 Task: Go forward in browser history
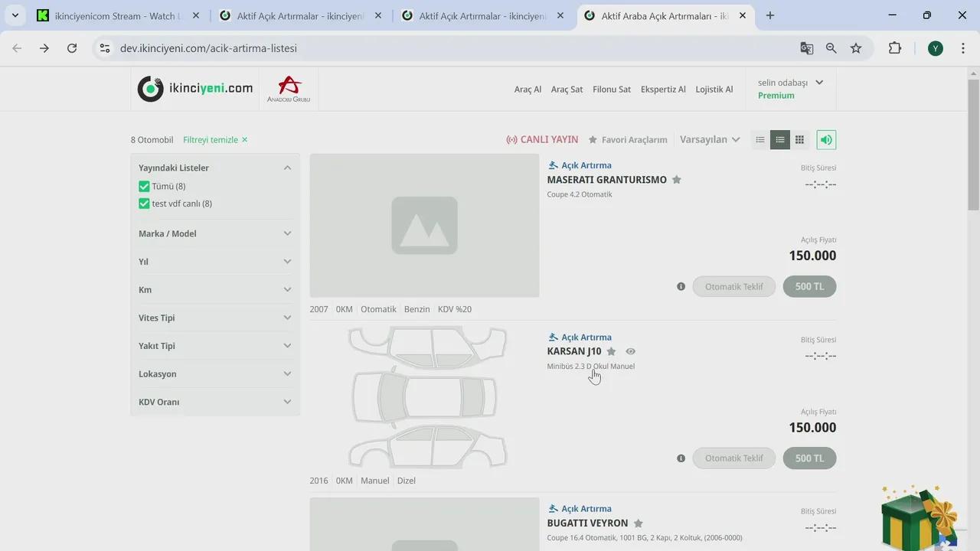tap(44, 48)
